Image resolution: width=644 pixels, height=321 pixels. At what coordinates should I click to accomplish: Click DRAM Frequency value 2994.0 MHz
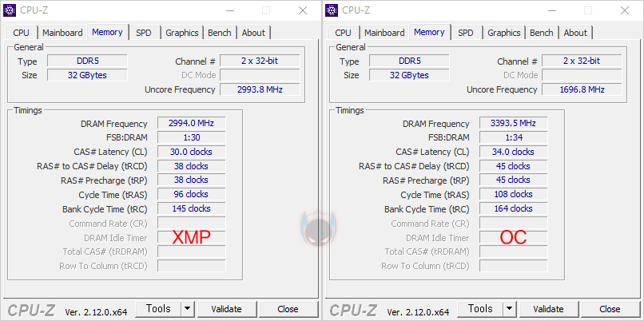[192, 123]
